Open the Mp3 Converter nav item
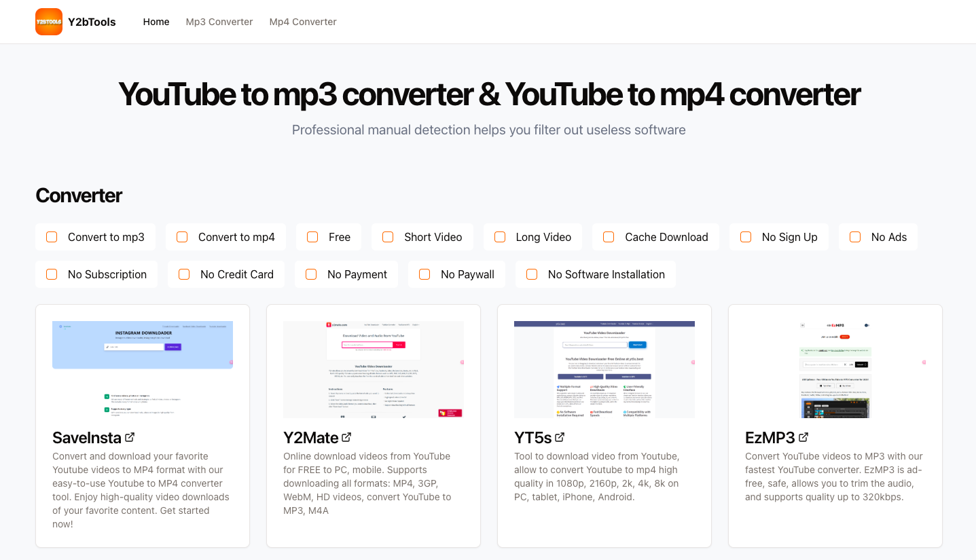The image size is (976, 560). coord(219,22)
